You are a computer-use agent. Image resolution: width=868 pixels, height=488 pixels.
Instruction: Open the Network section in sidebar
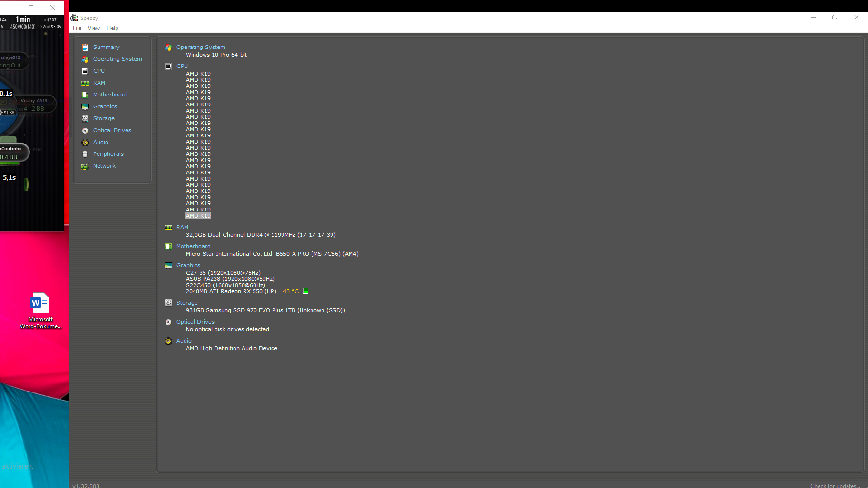104,166
